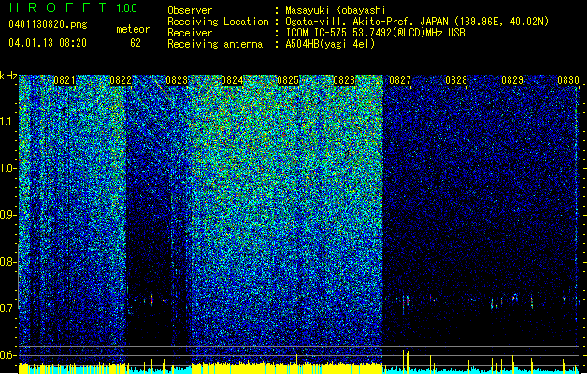
Task: Click time marker 0828
Action: (x=456, y=80)
